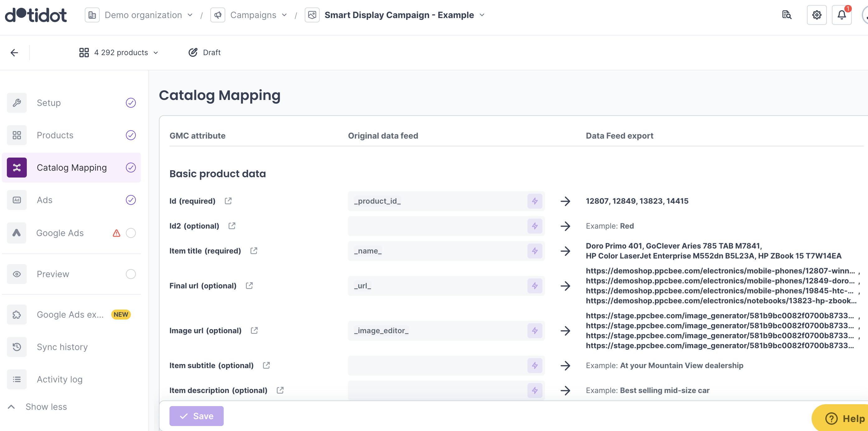Click lightning icon in _image_editor_ field
Viewport: 868px width, 431px height.
(x=534, y=331)
